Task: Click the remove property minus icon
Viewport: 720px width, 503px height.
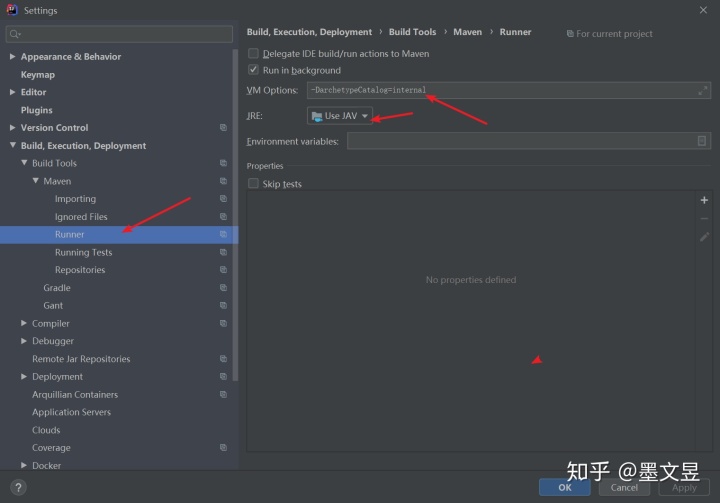Action: click(x=704, y=219)
